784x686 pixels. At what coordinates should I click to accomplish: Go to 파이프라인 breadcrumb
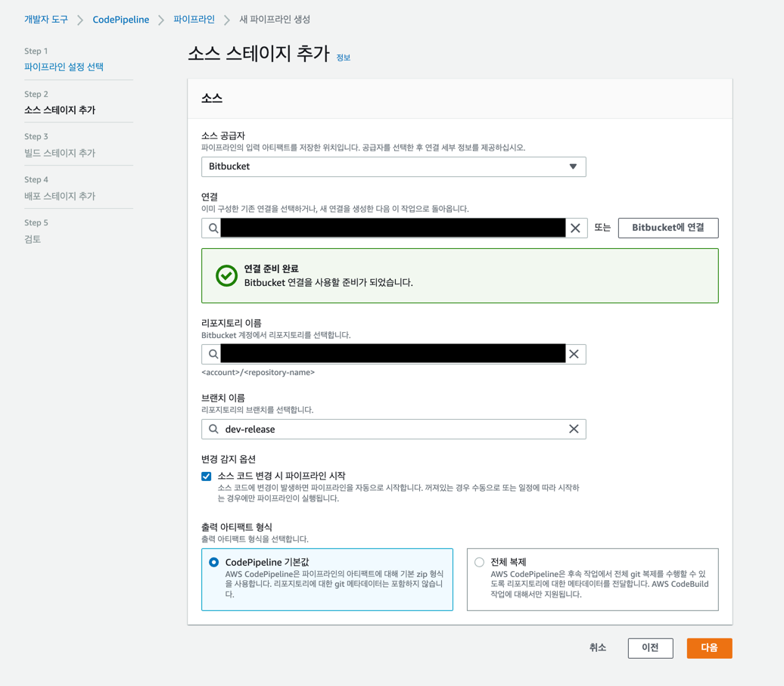194,20
